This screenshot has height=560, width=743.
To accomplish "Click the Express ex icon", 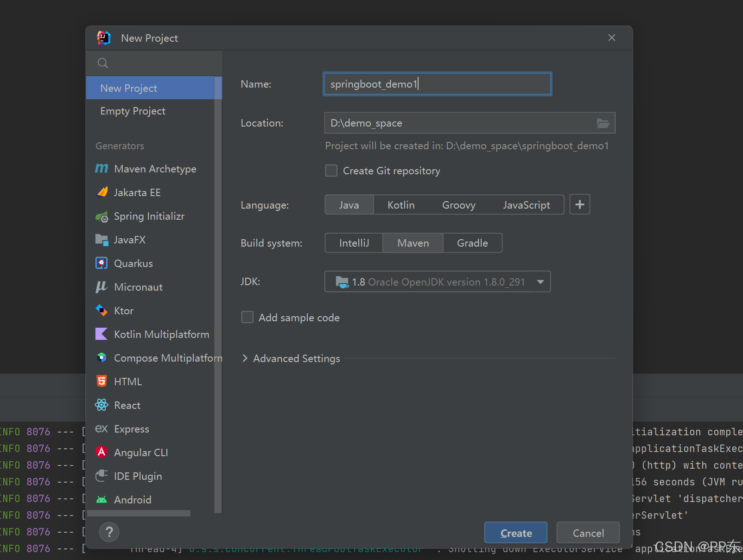I will click(x=102, y=429).
